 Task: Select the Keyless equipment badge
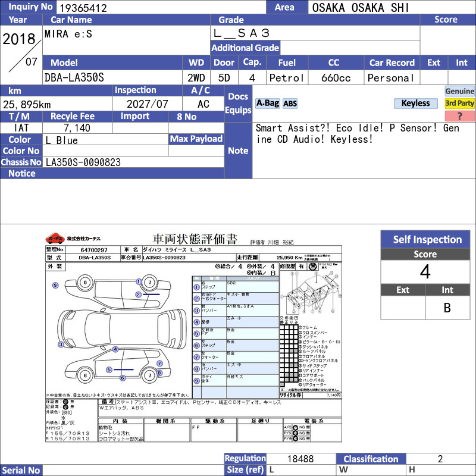pos(415,103)
